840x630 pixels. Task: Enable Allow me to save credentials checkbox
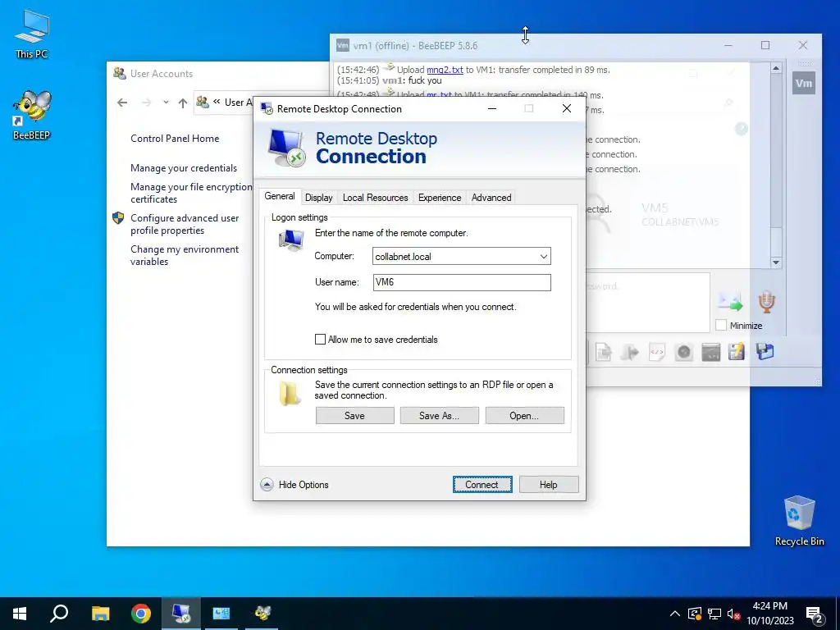click(320, 339)
